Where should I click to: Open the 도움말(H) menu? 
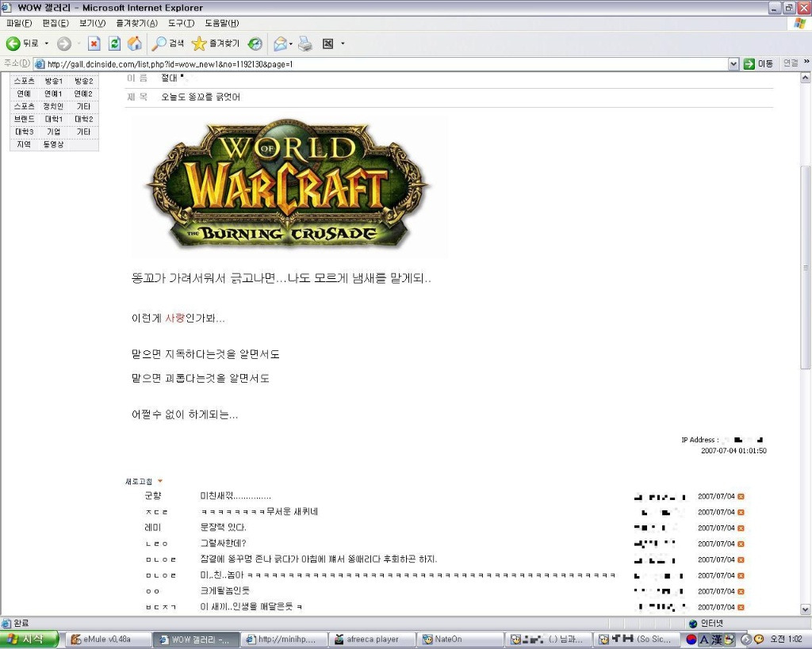coord(222,23)
